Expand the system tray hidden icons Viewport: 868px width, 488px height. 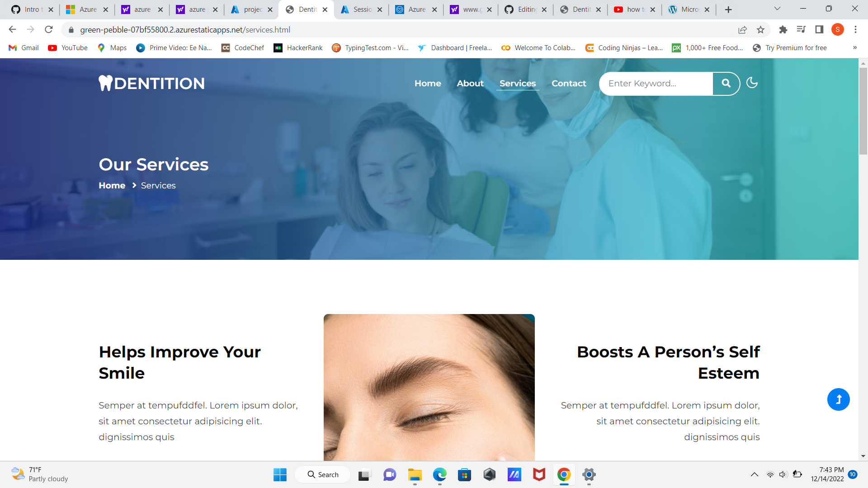[x=754, y=474]
